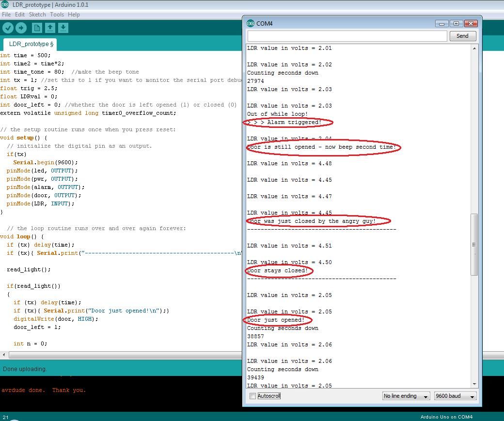
Task: Open the File menu
Action: click(x=6, y=15)
